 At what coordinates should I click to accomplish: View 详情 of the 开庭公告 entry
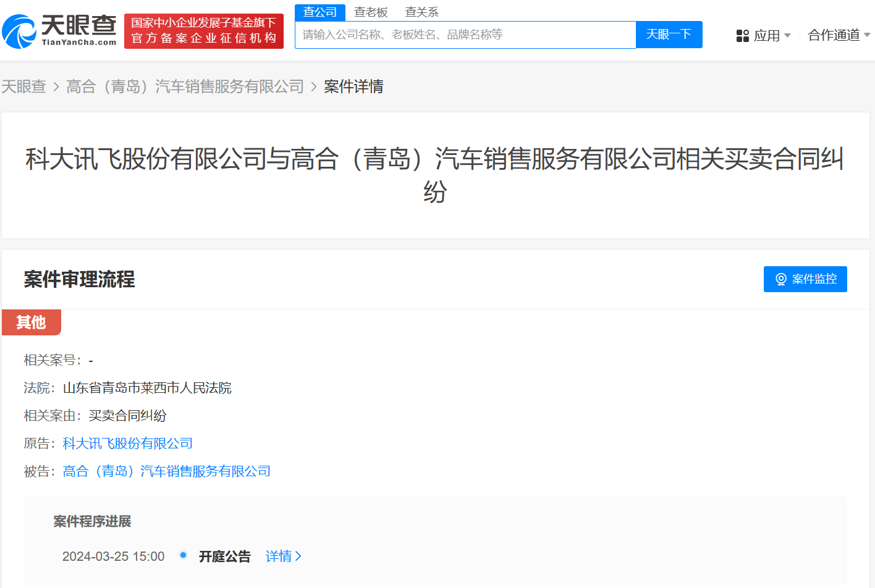pyautogui.click(x=279, y=556)
